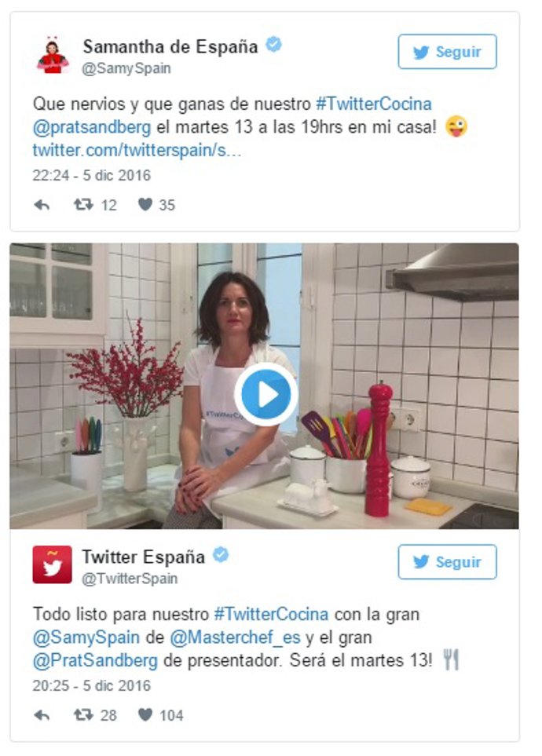This screenshot has height=756, width=542.
Task: Like the tweet with 104 likes
Action: pyautogui.click(x=145, y=714)
